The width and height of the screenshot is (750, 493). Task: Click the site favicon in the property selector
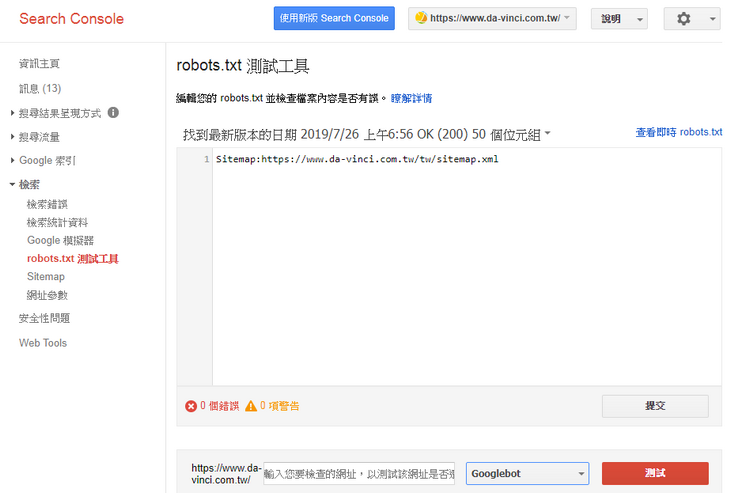[x=421, y=18]
